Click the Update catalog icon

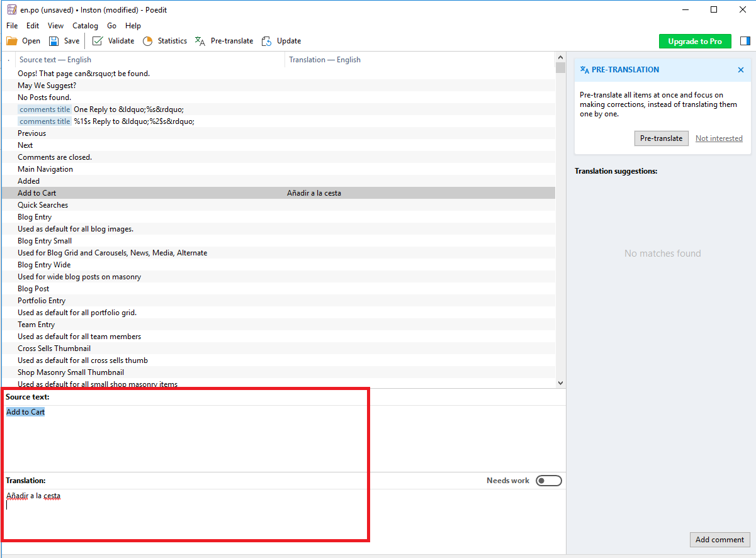pos(267,41)
